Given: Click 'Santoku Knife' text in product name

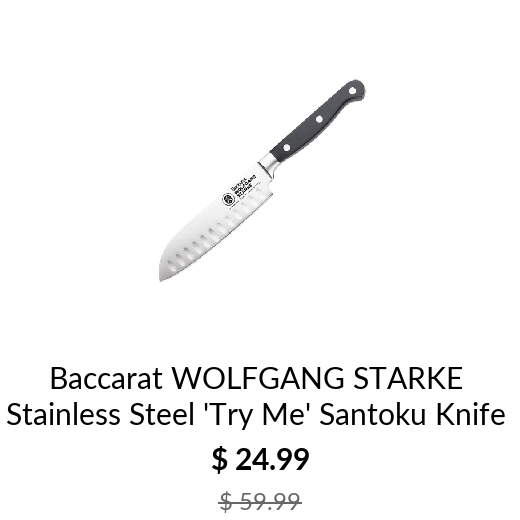Looking at the screenshot, I should 413,414.
